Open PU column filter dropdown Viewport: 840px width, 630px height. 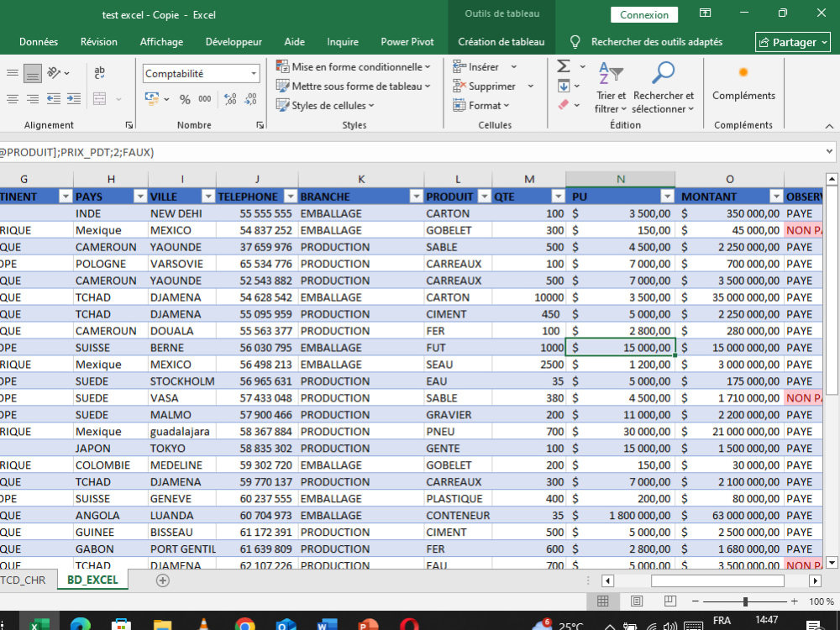667,197
